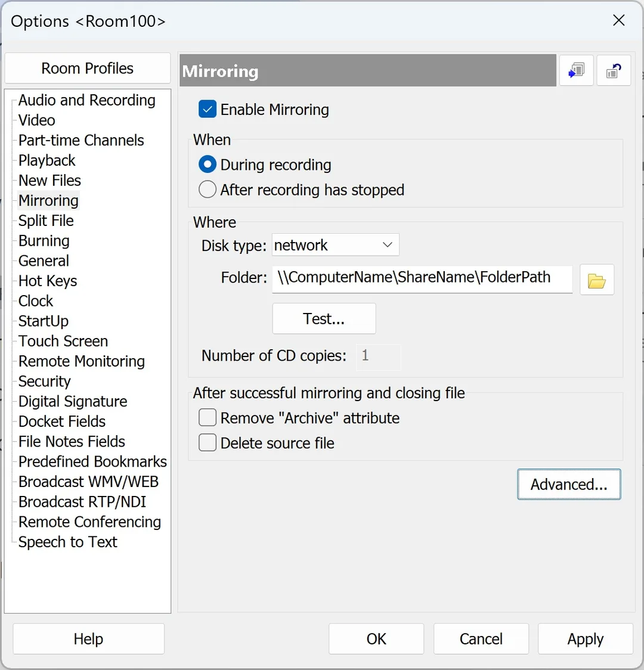This screenshot has width=644, height=670.
Task: Cancel the Options dialog
Action: click(x=481, y=639)
